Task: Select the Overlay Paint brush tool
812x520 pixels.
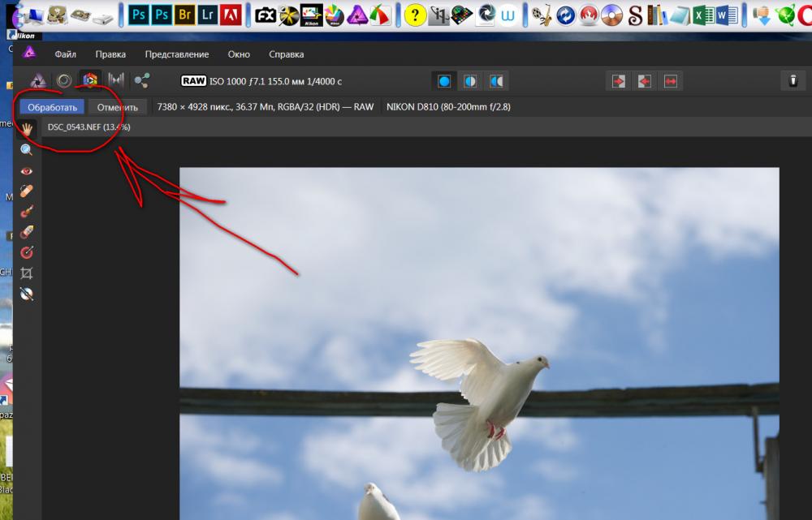Action: [27, 211]
